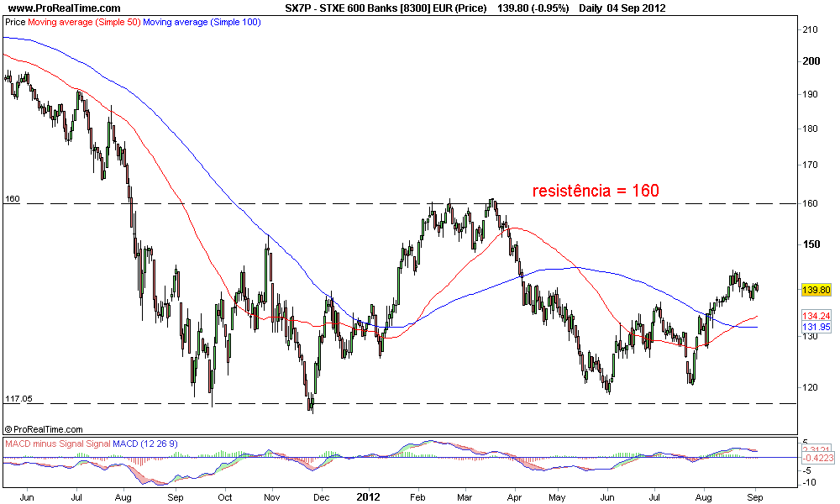Click the 190 price axis label
The image size is (840, 504).
pos(810,94)
